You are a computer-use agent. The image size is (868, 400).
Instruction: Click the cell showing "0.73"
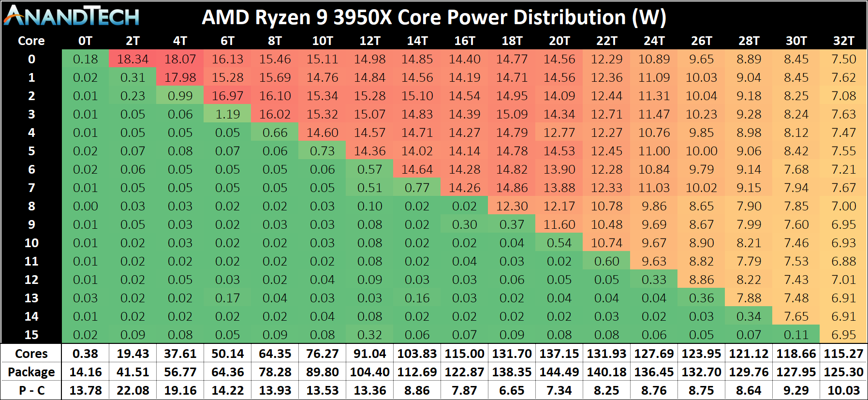click(x=323, y=151)
